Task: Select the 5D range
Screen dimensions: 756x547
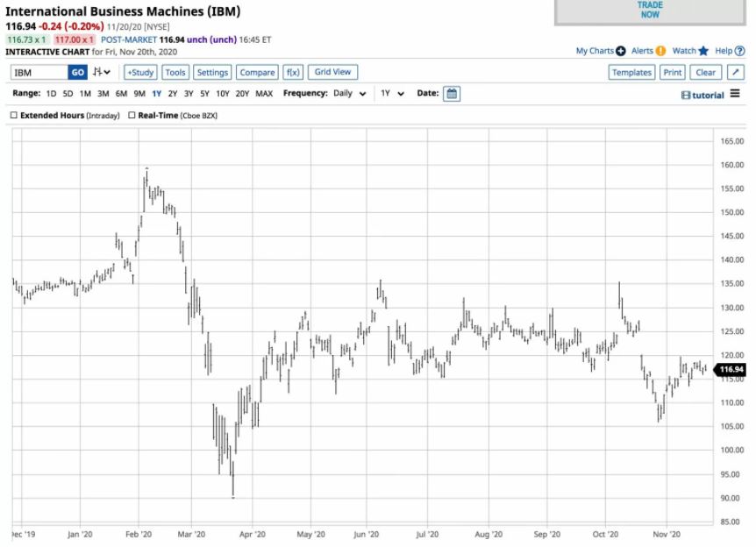Action: click(68, 94)
